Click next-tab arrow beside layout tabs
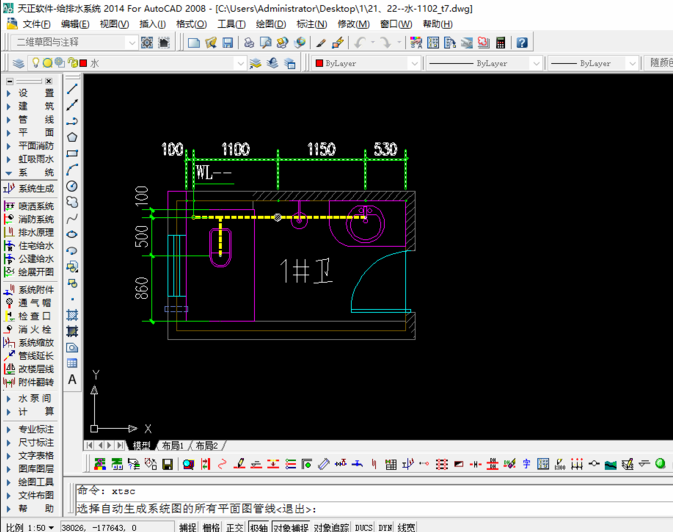673x532 pixels. tap(110, 446)
